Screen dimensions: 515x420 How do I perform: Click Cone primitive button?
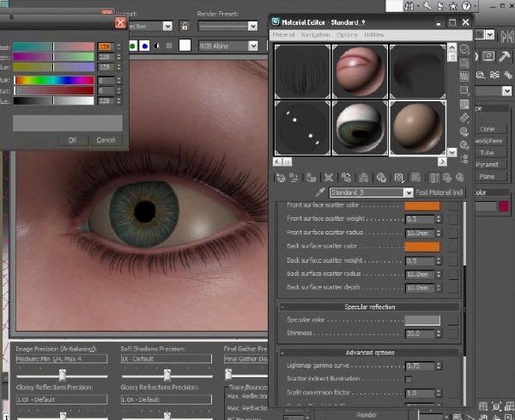[x=487, y=129]
